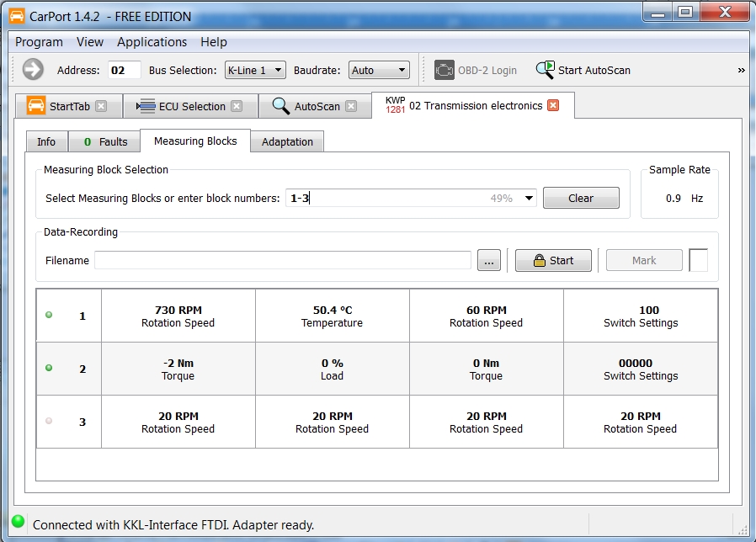Viewport: 756px width, 542px height.
Task: Click the OBD-2 Login engine icon
Action: click(x=445, y=70)
